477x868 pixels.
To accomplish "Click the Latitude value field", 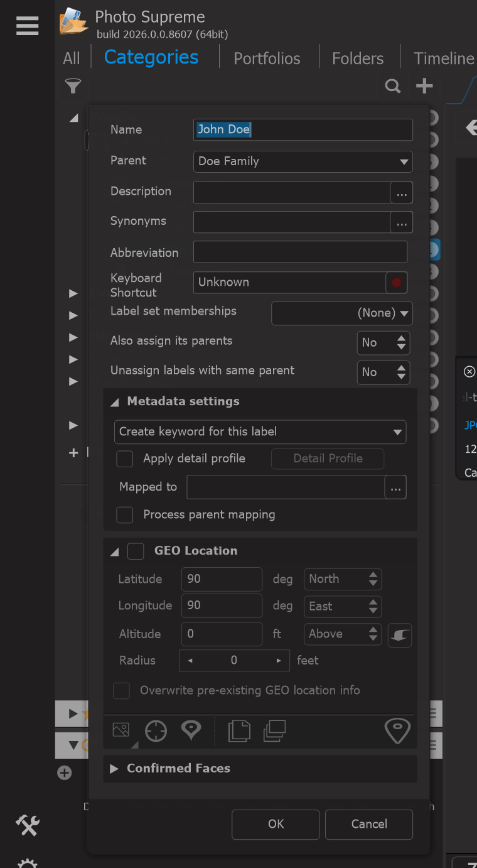I will pyautogui.click(x=222, y=579).
